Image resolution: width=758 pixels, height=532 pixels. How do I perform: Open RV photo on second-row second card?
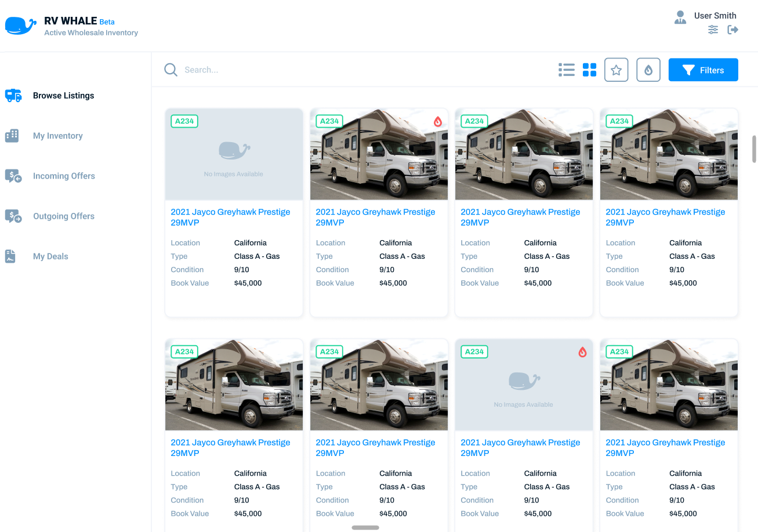[x=379, y=385]
